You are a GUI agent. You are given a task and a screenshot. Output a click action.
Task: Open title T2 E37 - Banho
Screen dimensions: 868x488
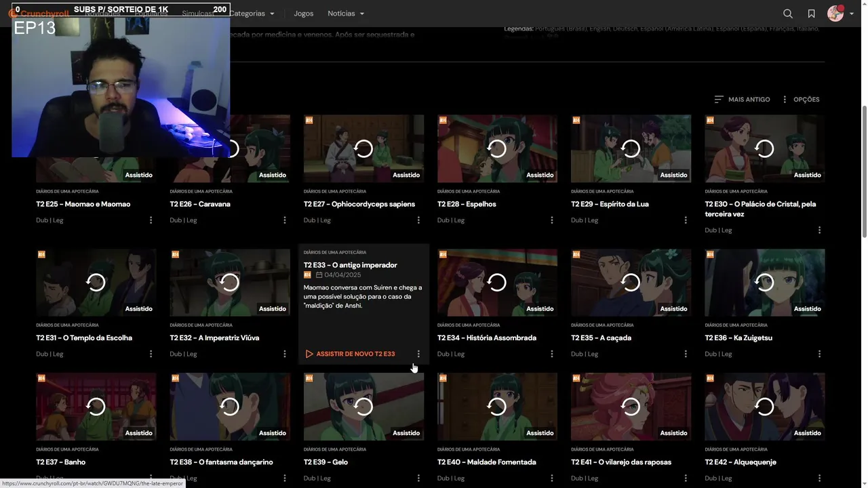point(61,462)
